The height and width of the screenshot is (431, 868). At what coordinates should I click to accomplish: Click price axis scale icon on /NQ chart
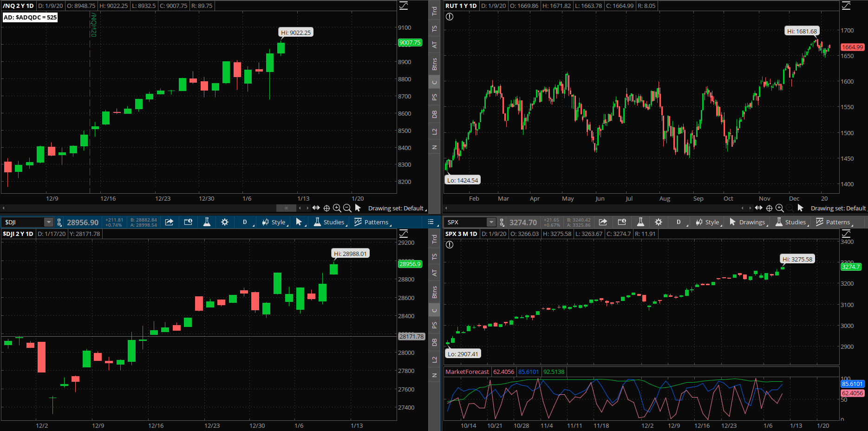pyautogui.click(x=404, y=6)
